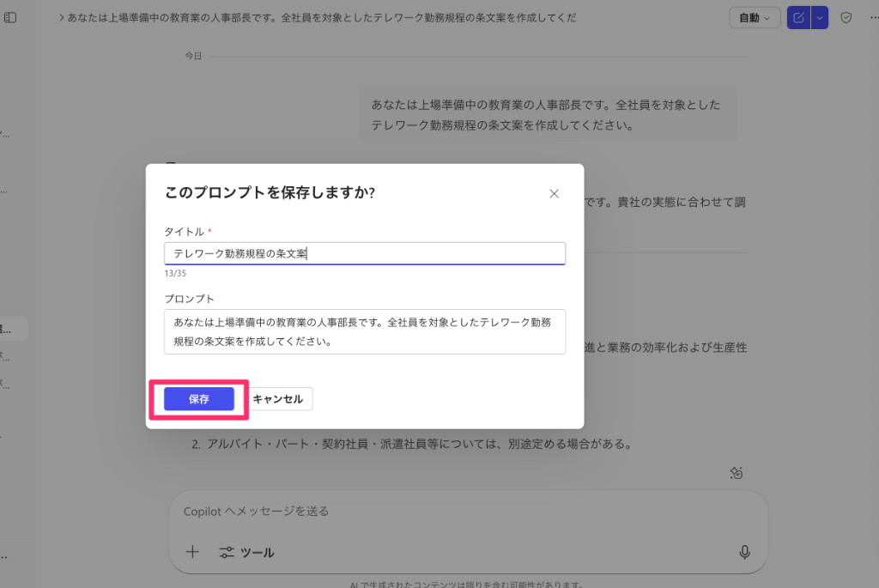The image size is (879, 588).
Task: Click the タイトル text input field
Action: click(364, 253)
